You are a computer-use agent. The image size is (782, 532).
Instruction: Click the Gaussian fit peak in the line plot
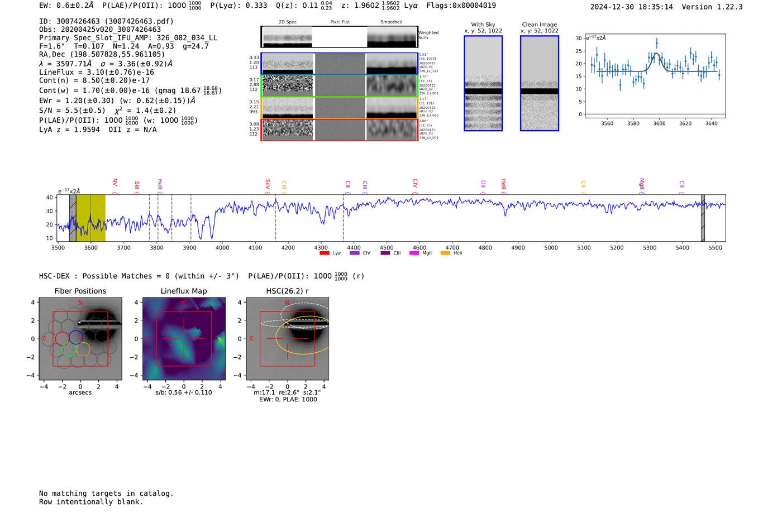[x=657, y=54]
